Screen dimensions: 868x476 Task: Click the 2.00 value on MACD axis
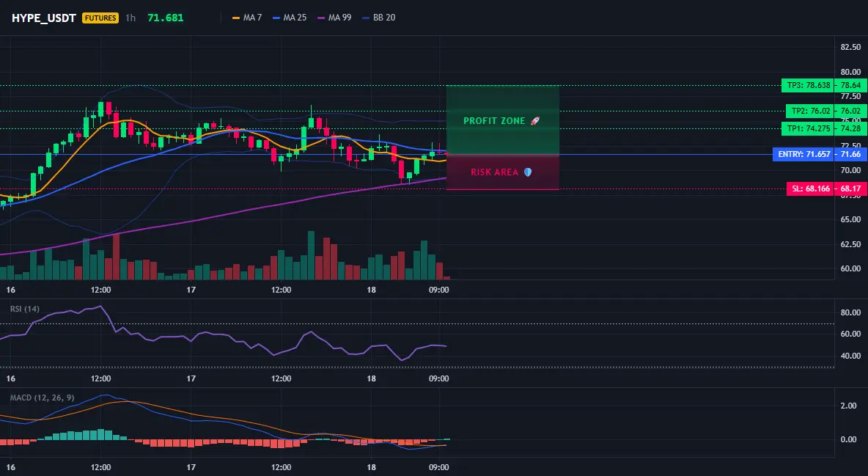[x=849, y=406]
